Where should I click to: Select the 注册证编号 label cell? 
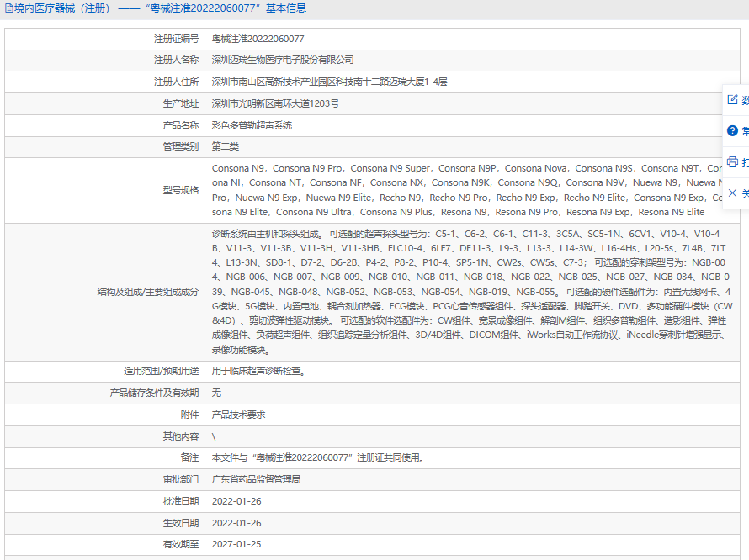point(104,39)
